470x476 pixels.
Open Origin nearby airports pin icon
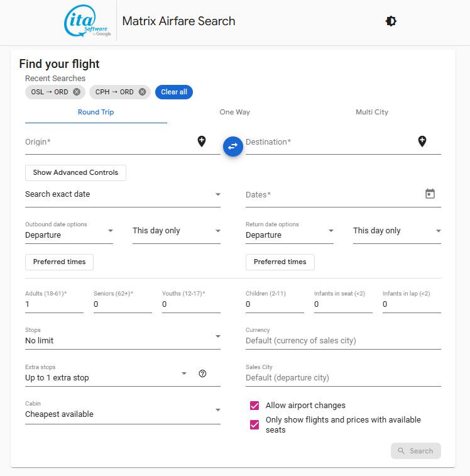[x=202, y=141]
